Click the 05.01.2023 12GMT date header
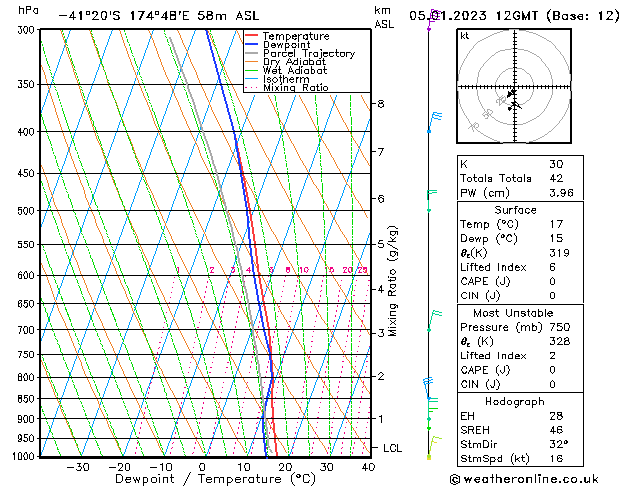The image size is (629, 486). tap(476, 16)
